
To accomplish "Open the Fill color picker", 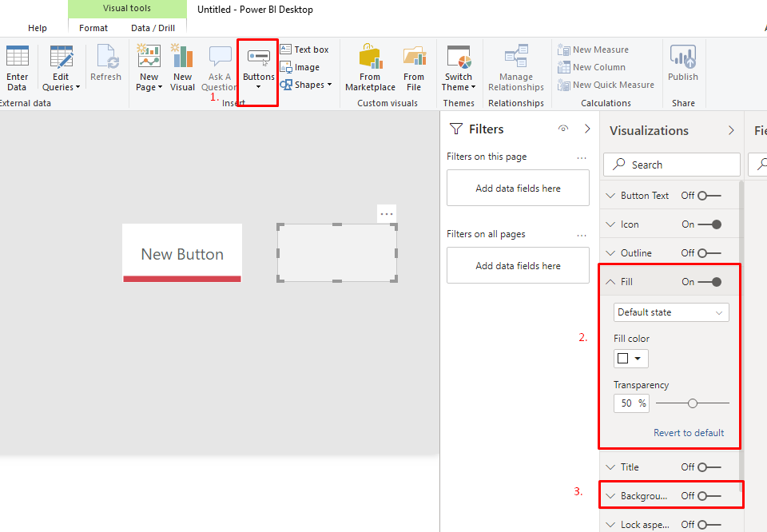I will point(631,359).
